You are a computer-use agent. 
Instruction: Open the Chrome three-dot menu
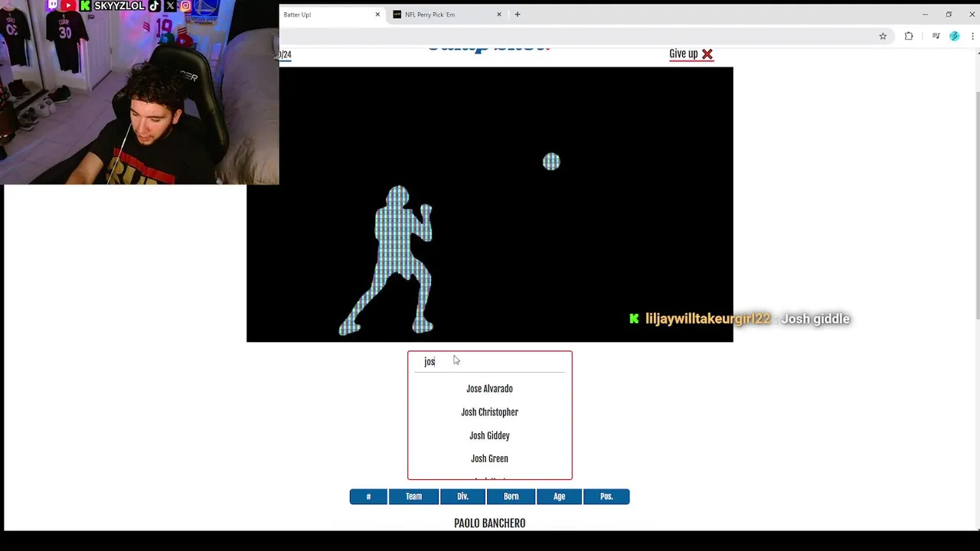pos(972,36)
